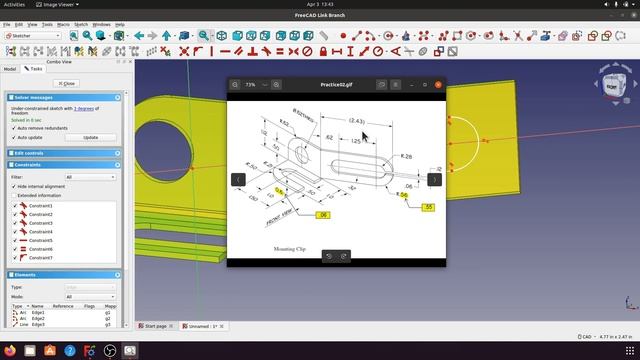Open the Sketcher workbench dropdown
Viewport: 640px width, 360px height.
pos(33,36)
